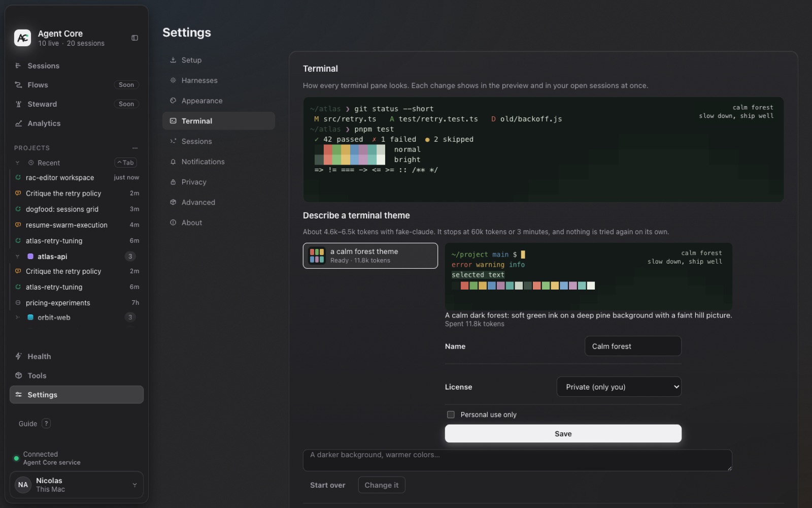Open Setup settings section
Viewport: 812px width, 508px height.
click(218, 60)
